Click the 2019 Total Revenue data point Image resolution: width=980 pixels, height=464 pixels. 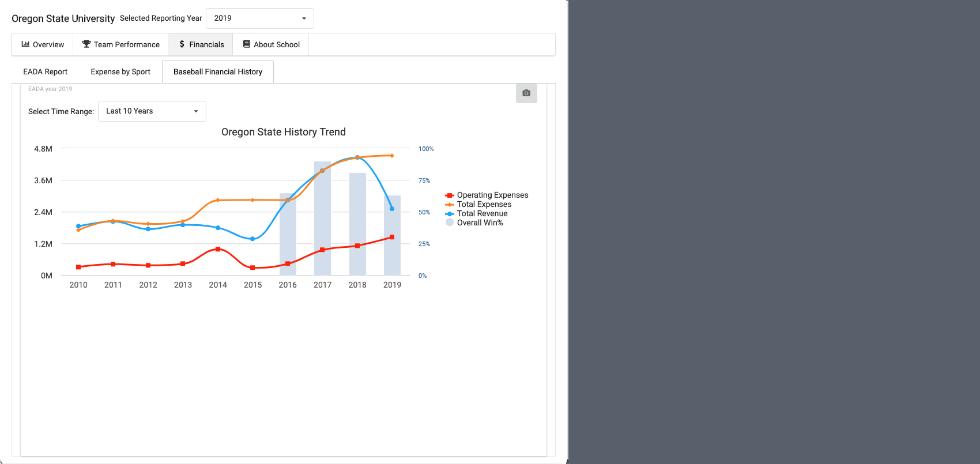pos(392,209)
